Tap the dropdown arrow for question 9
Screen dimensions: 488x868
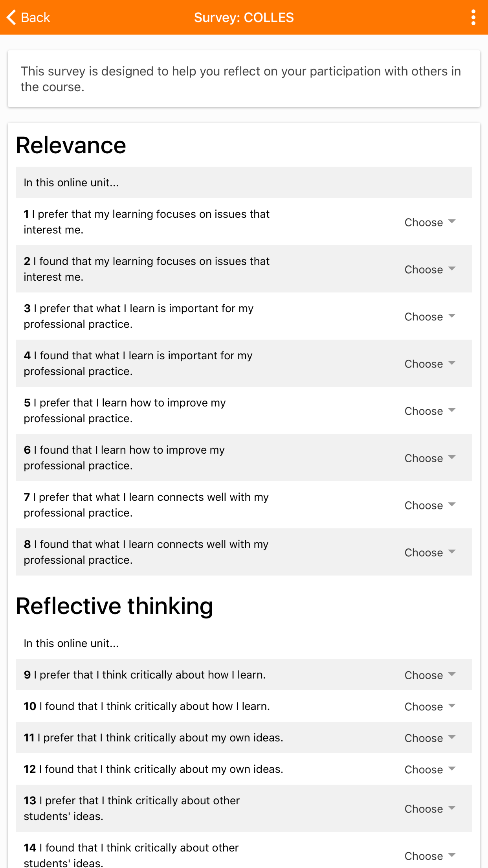[452, 675]
